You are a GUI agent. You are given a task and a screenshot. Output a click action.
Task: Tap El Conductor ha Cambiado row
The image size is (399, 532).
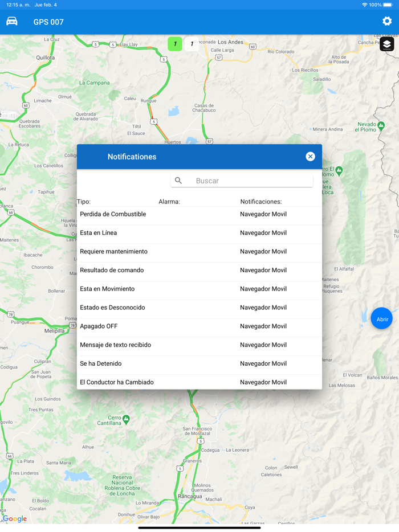pyautogui.click(x=199, y=382)
